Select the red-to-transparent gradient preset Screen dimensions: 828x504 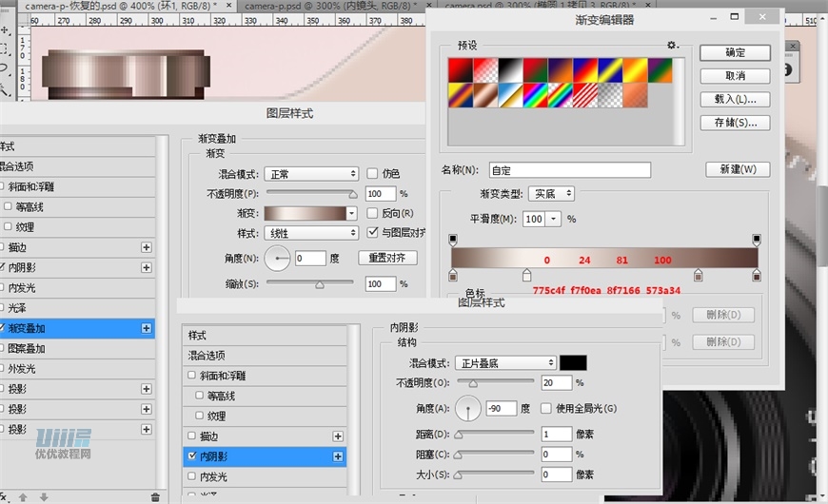[x=485, y=70]
